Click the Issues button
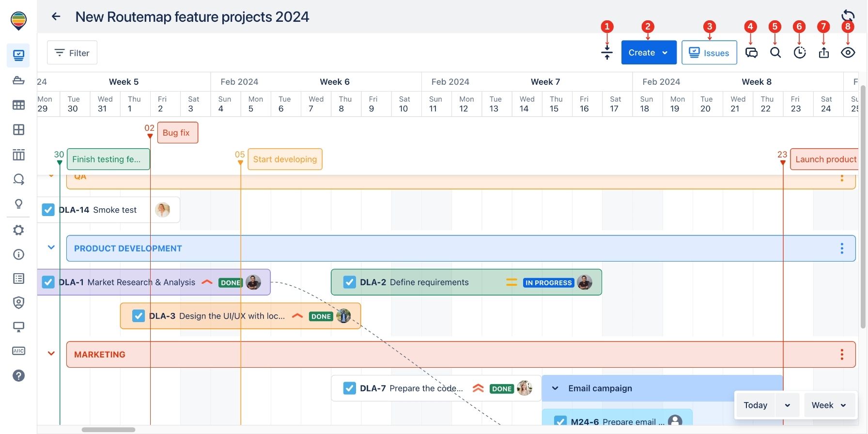Image resolution: width=868 pixels, height=434 pixels. [x=709, y=53]
